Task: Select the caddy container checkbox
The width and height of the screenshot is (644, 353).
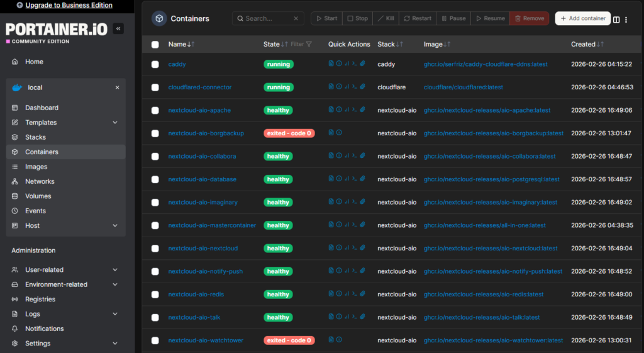Action: [155, 64]
